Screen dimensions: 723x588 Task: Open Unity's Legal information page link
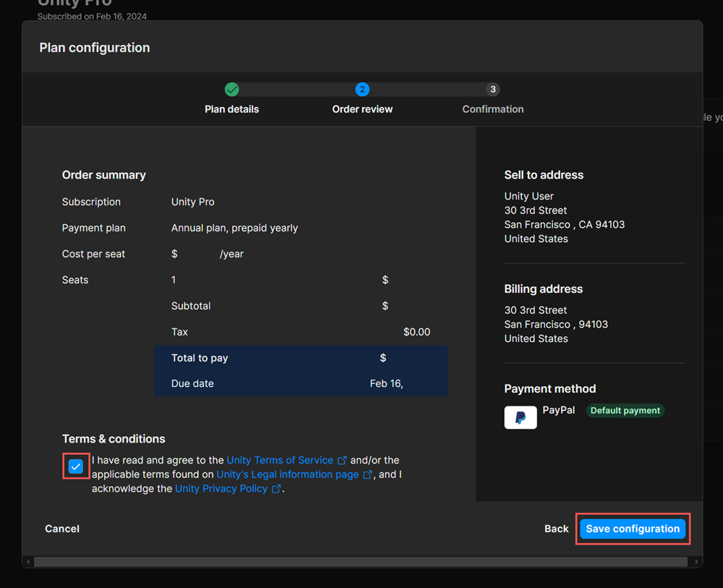[288, 474]
